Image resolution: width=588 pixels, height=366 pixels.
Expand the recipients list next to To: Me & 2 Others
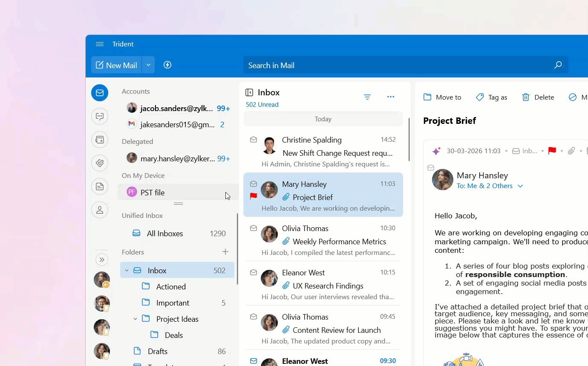click(520, 186)
